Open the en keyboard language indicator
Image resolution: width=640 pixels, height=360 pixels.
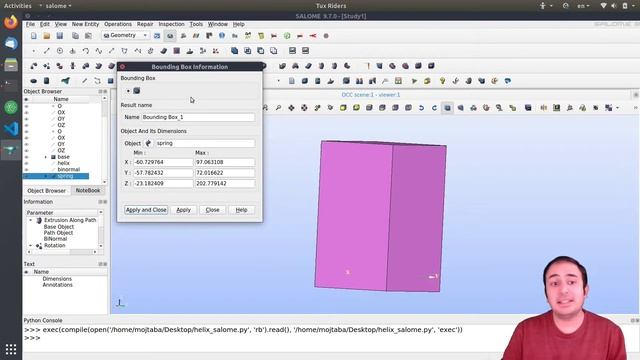click(x=583, y=6)
